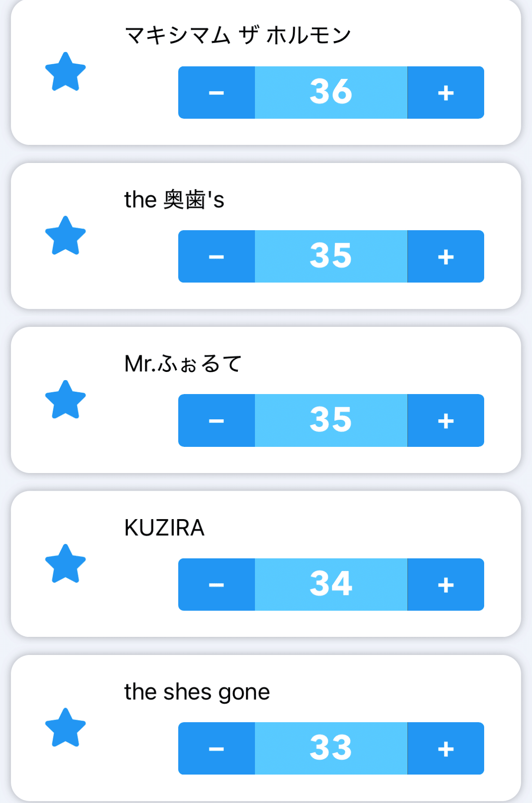The width and height of the screenshot is (532, 803).
Task: Decrease count for マキシマム ザ ホルモン
Action: [217, 93]
